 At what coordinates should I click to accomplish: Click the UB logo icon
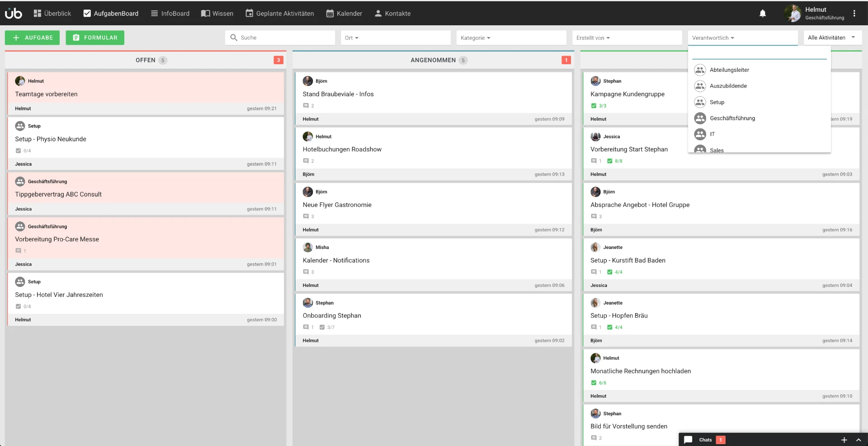(x=14, y=14)
